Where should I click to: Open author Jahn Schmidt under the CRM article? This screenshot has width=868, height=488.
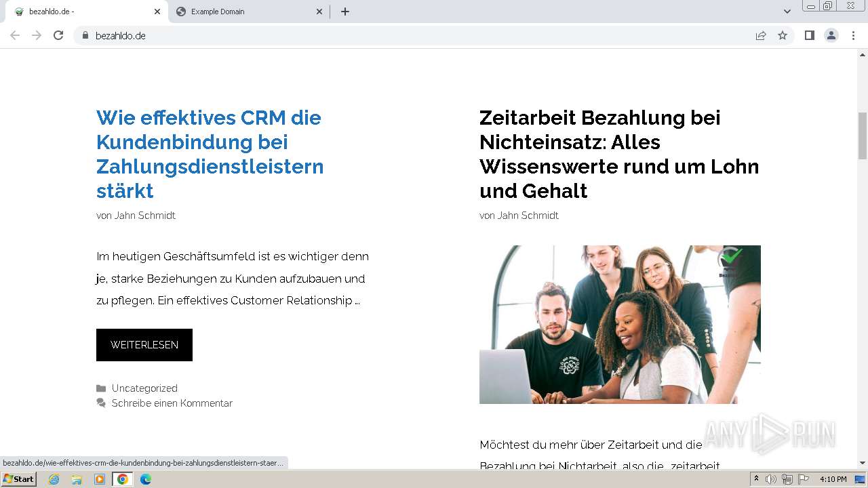tap(145, 216)
